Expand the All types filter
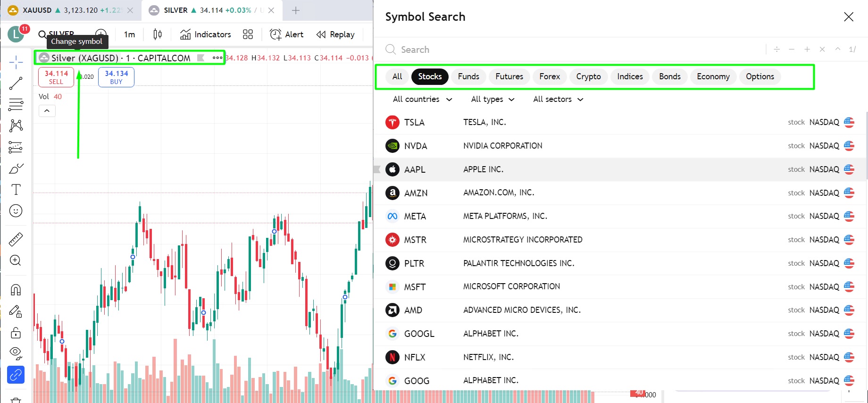868x403 pixels. point(492,99)
